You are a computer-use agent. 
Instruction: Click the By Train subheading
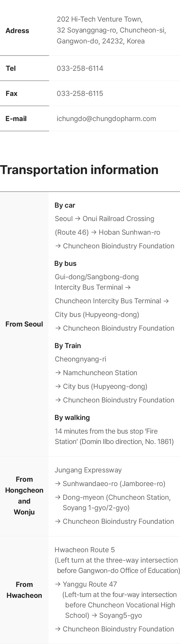click(68, 346)
